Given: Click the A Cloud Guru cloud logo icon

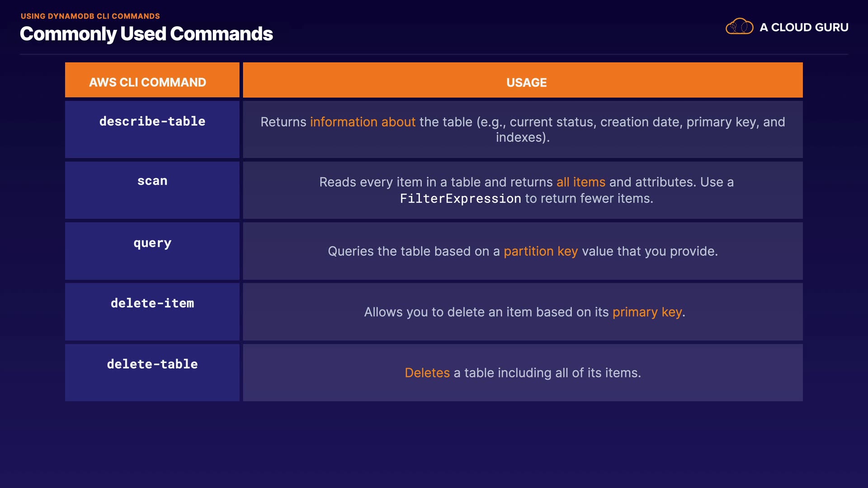Looking at the screenshot, I should coord(739,27).
